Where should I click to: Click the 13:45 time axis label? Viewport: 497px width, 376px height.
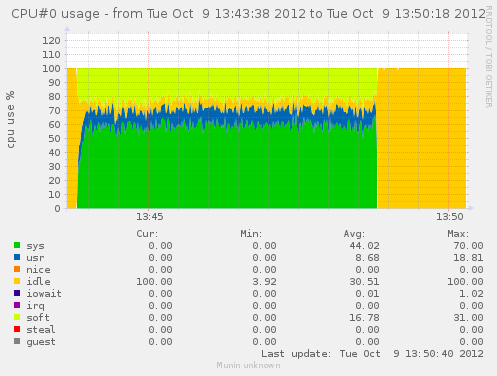pyautogui.click(x=150, y=217)
